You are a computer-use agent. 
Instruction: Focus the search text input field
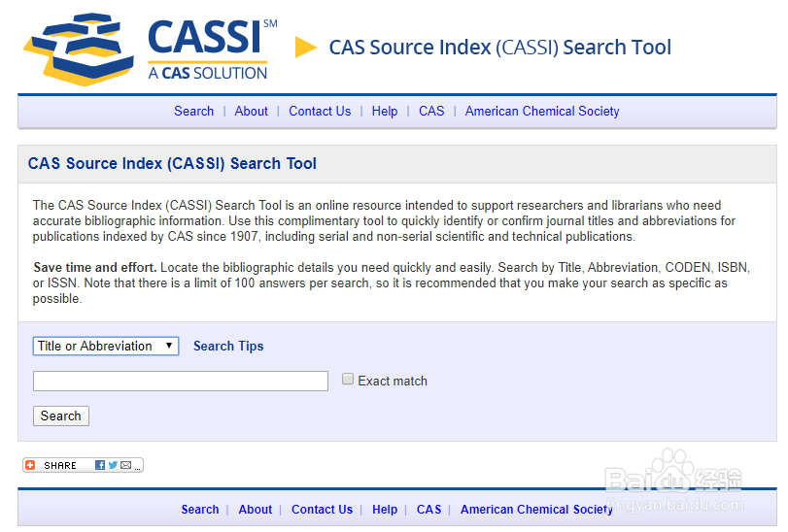coord(181,381)
